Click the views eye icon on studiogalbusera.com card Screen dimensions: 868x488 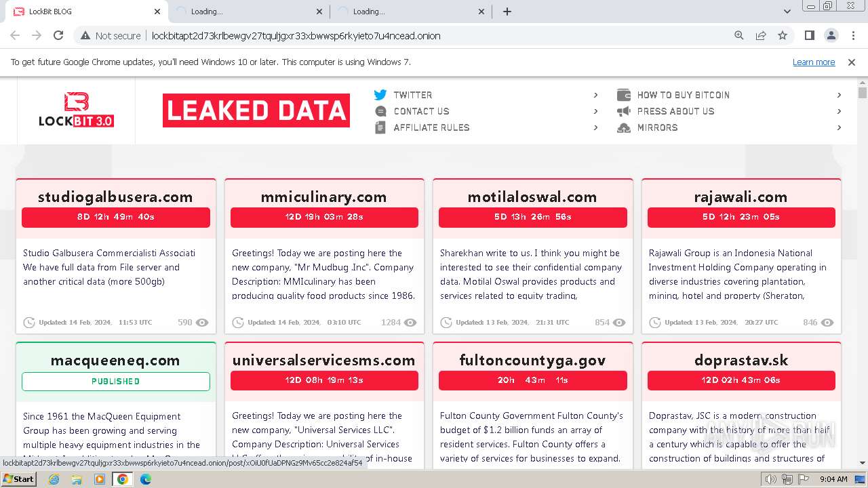tap(202, 323)
